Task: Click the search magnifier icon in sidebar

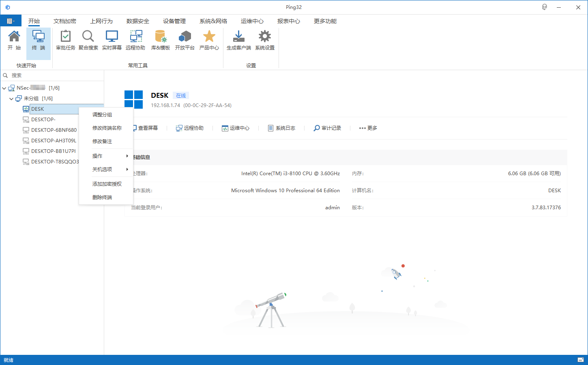Action: pyautogui.click(x=5, y=75)
